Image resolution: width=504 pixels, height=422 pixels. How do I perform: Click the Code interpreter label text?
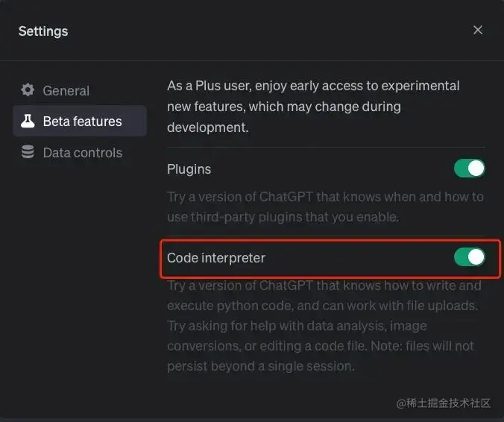(x=216, y=258)
